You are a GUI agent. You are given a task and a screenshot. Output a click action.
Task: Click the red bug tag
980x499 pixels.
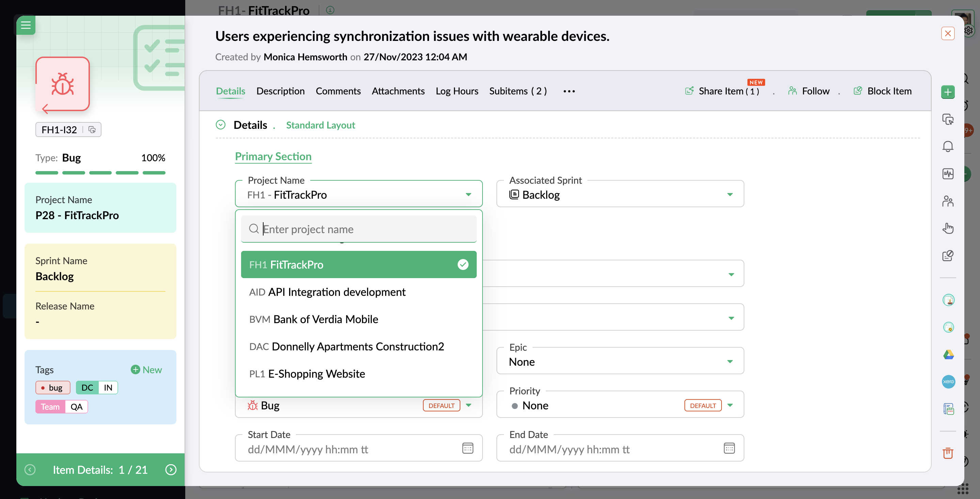coord(53,388)
